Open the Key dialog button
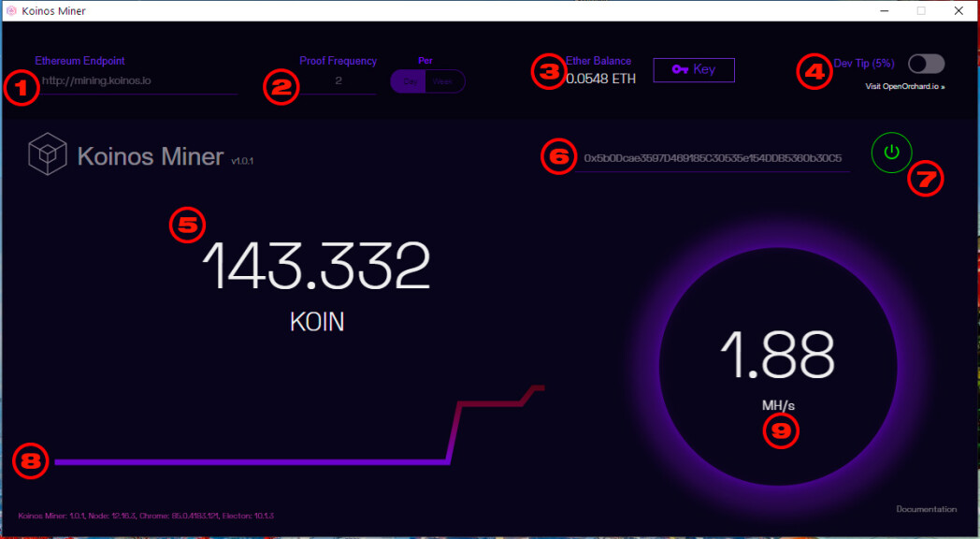The height and width of the screenshot is (539, 980). click(x=694, y=69)
